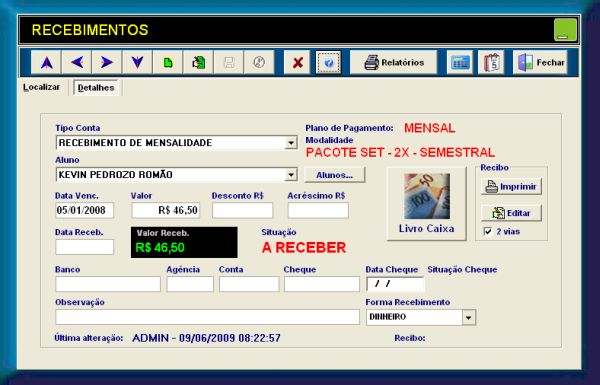This screenshot has width=600, height=385.
Task: Open the calculator icon in toolbar
Action: tap(460, 62)
